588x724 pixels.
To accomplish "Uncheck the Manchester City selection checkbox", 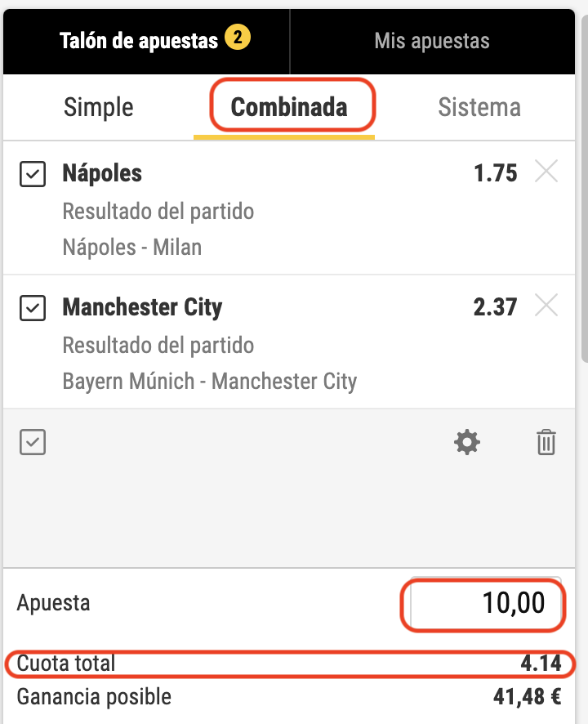I will coord(33,308).
